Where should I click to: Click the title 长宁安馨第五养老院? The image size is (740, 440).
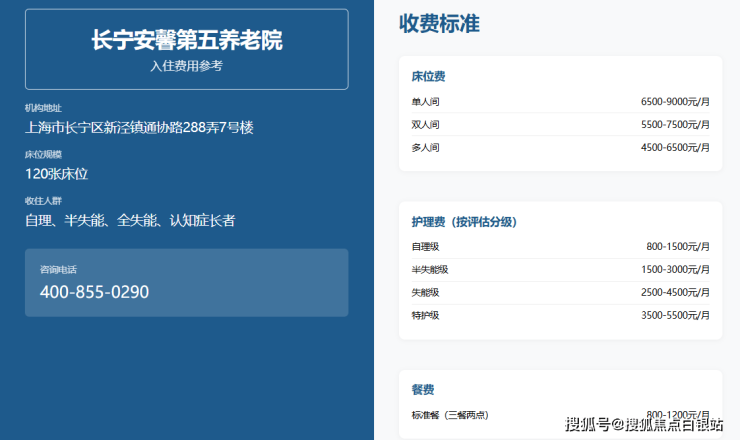187,40
